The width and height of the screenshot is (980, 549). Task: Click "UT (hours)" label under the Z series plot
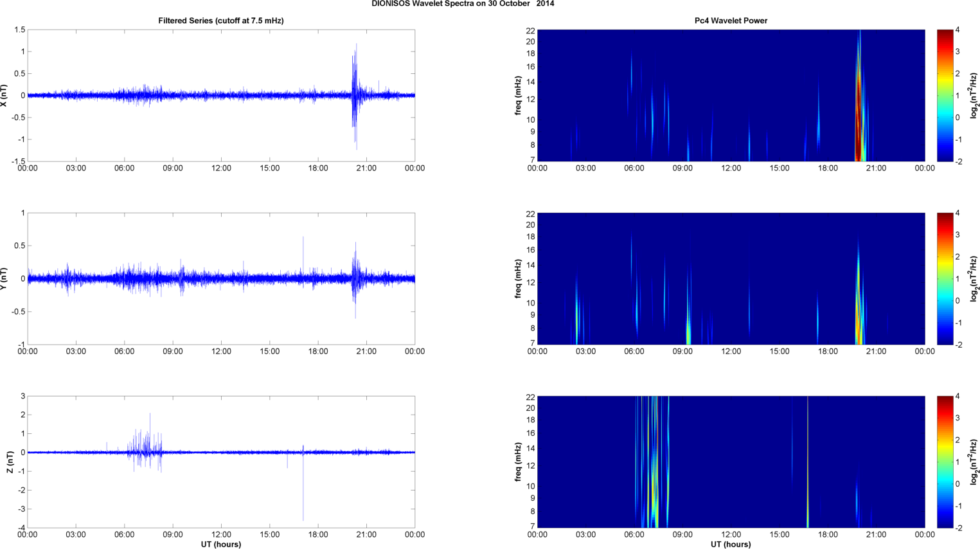[220, 544]
